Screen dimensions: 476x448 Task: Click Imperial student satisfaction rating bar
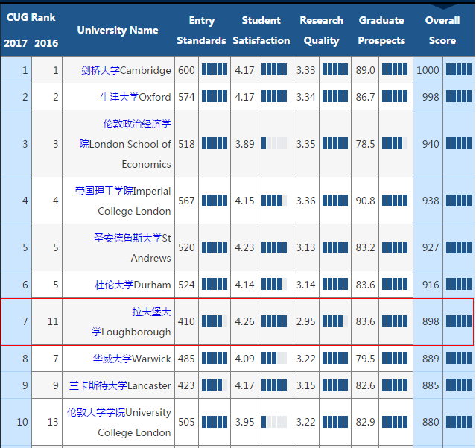(x=274, y=201)
